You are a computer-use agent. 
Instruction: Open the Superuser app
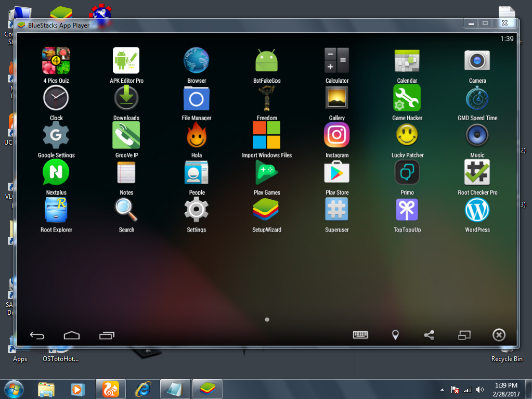tap(336, 210)
